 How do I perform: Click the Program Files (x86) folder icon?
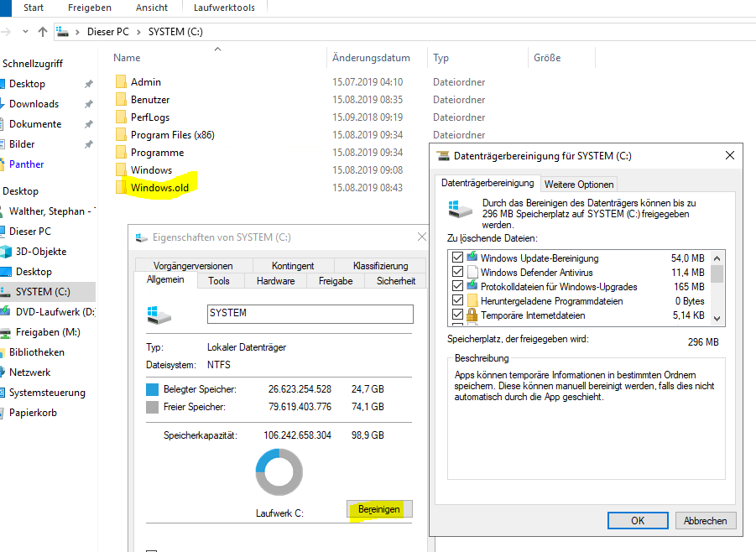click(121, 135)
